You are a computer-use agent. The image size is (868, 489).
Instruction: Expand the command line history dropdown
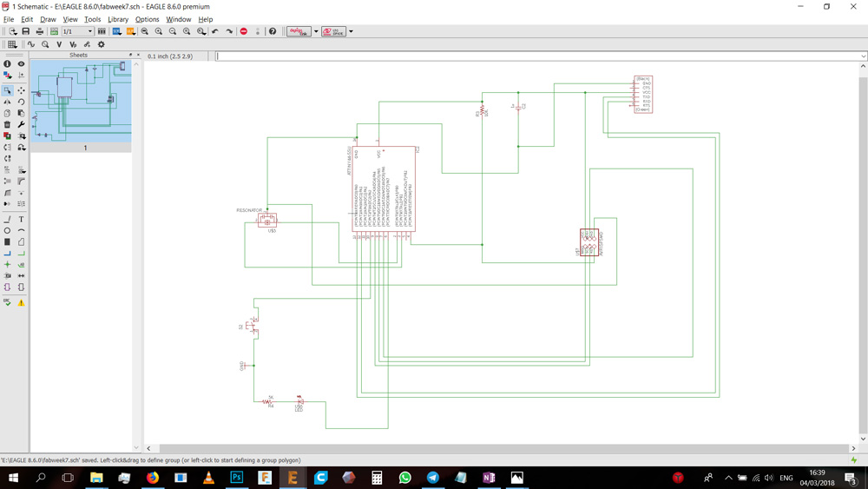point(863,56)
